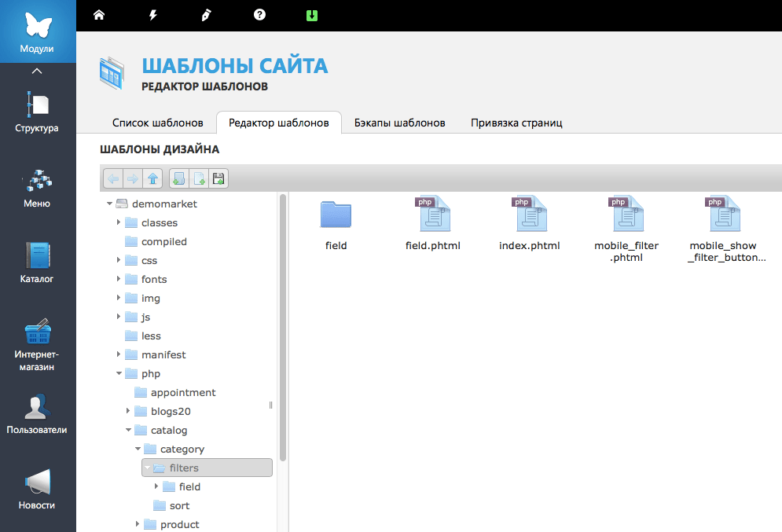Expand the fonts folder arrow
This screenshot has width=782, height=532.
[x=119, y=279]
